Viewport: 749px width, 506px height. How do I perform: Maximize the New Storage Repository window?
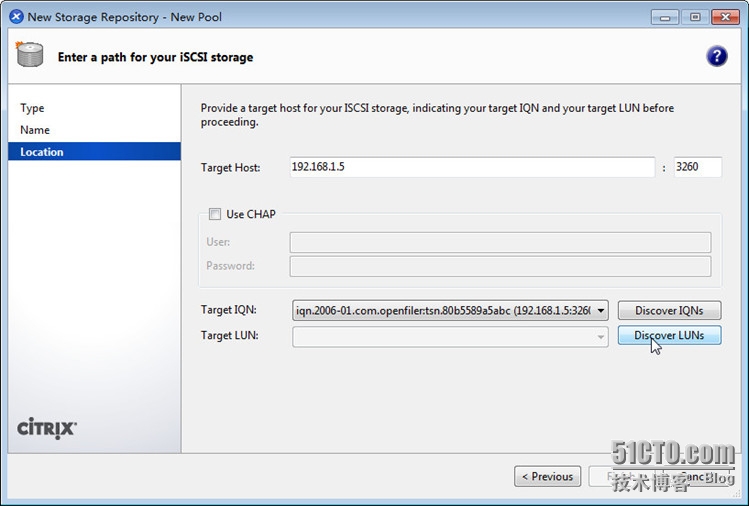695,17
